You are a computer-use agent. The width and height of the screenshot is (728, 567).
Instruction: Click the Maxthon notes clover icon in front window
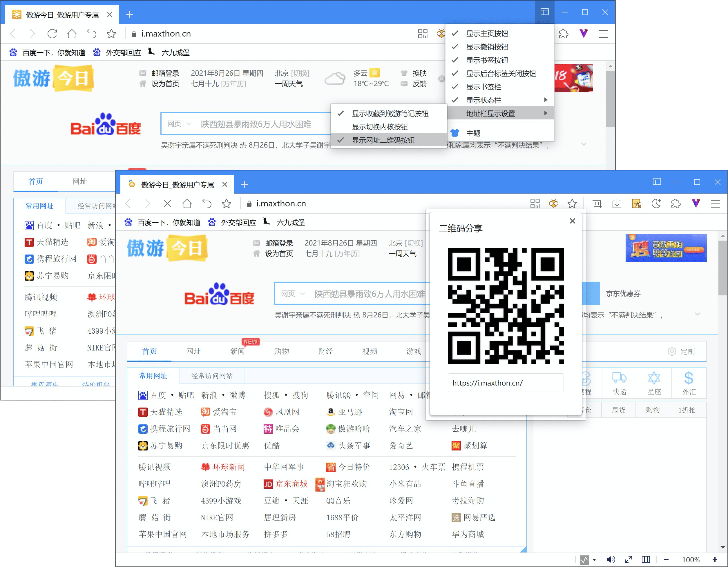[553, 203]
